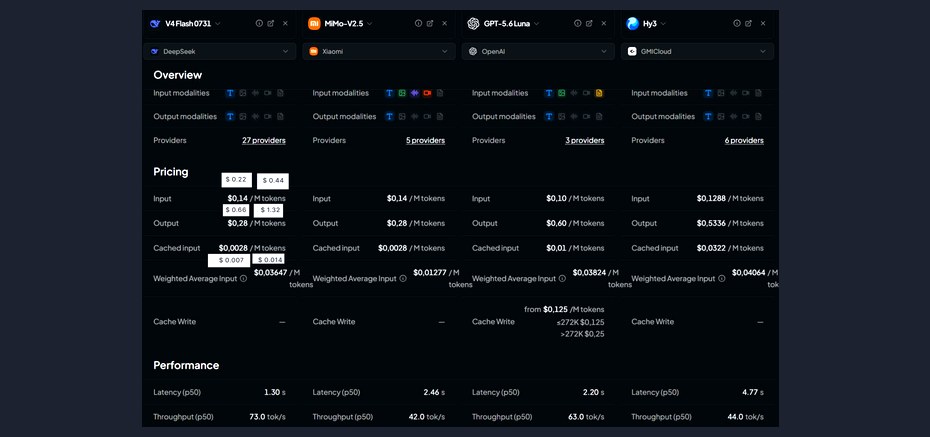Open the Xiaomi provider dropdown
This screenshot has height=437, width=930.
(x=379, y=52)
